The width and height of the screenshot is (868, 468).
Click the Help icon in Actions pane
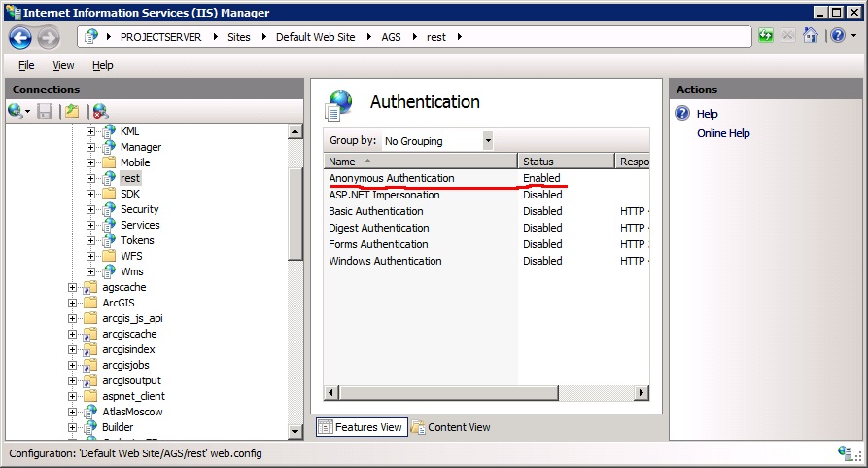tap(682, 113)
